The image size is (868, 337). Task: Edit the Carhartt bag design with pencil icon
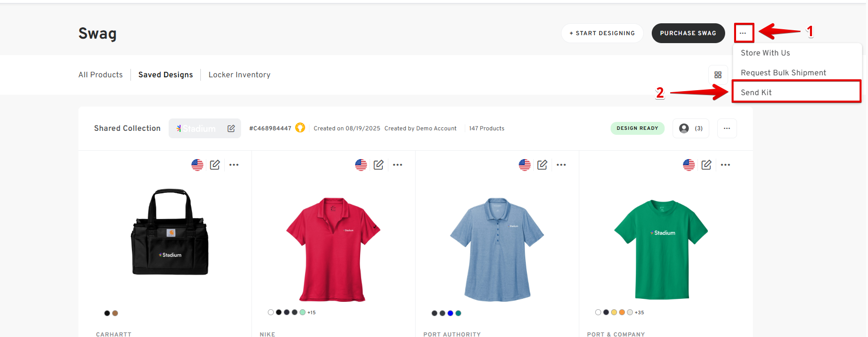pos(215,165)
